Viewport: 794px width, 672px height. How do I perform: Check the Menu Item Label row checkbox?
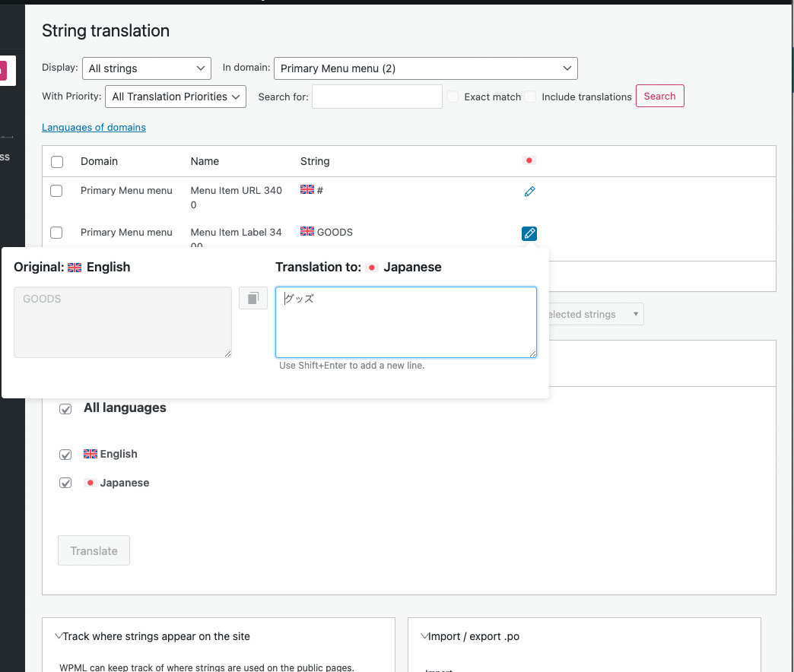tap(56, 233)
